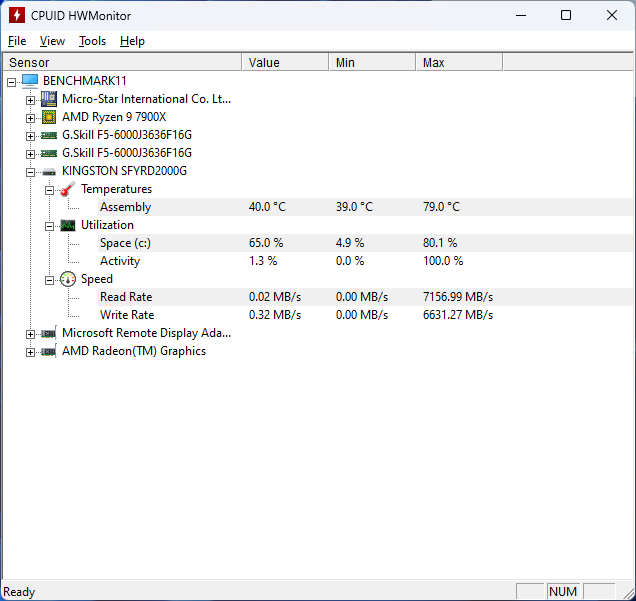This screenshot has height=601, width=636.
Task: Collapse the Speed group
Action: pyautogui.click(x=49, y=280)
